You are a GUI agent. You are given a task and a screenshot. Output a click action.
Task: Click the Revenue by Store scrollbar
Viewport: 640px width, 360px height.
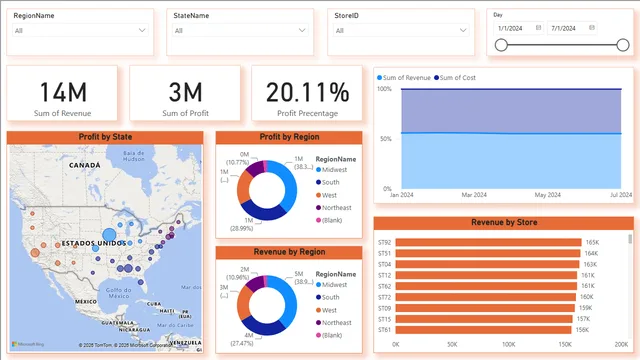coord(630,240)
